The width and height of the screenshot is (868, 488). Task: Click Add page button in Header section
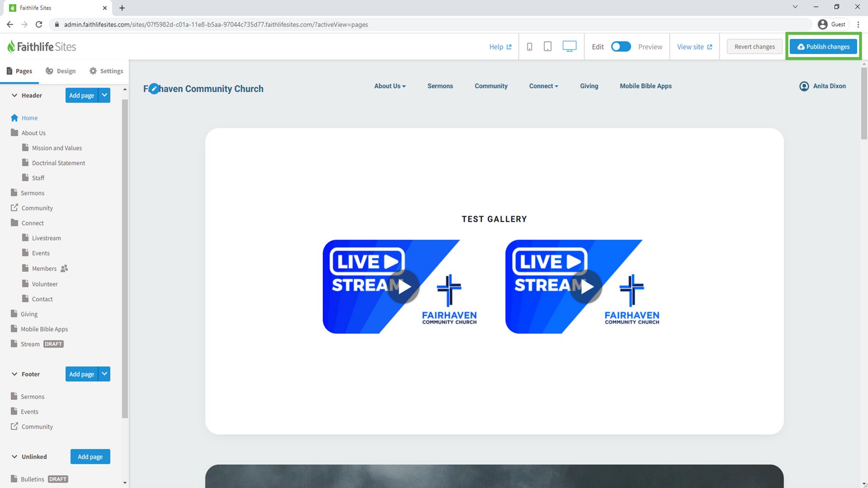(81, 95)
